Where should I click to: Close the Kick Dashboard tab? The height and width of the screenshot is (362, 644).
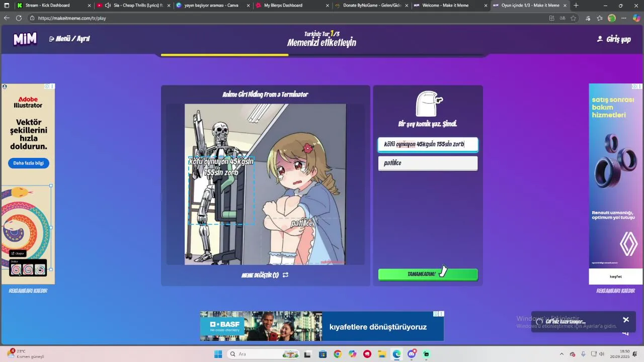coord(90,6)
